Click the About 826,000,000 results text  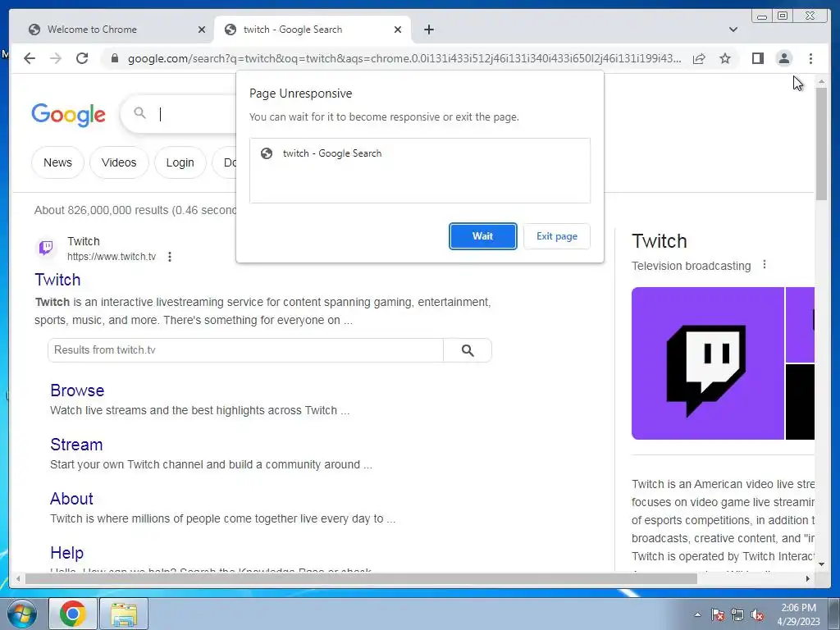135,210
